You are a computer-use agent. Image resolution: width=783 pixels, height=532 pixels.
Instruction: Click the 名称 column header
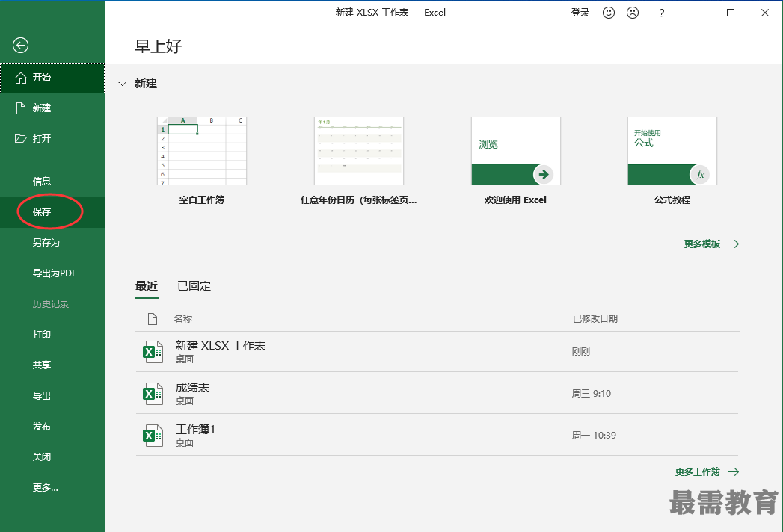pos(183,319)
